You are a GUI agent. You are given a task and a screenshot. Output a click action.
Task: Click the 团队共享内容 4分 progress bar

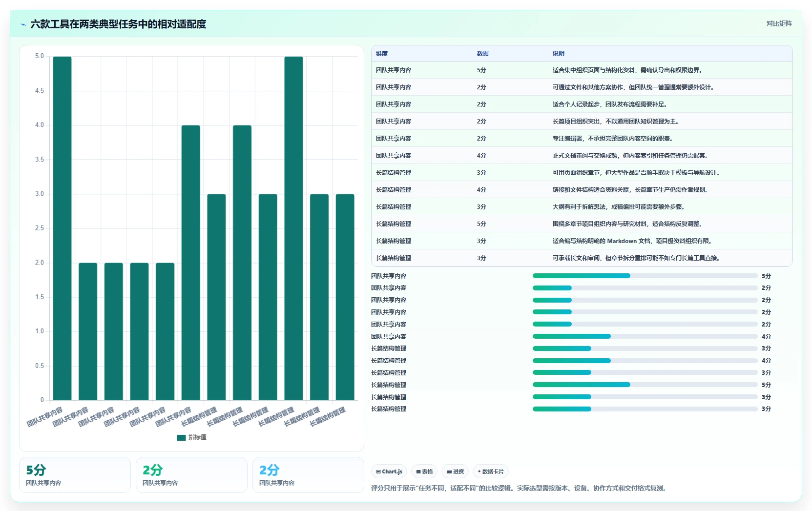[x=645, y=336]
